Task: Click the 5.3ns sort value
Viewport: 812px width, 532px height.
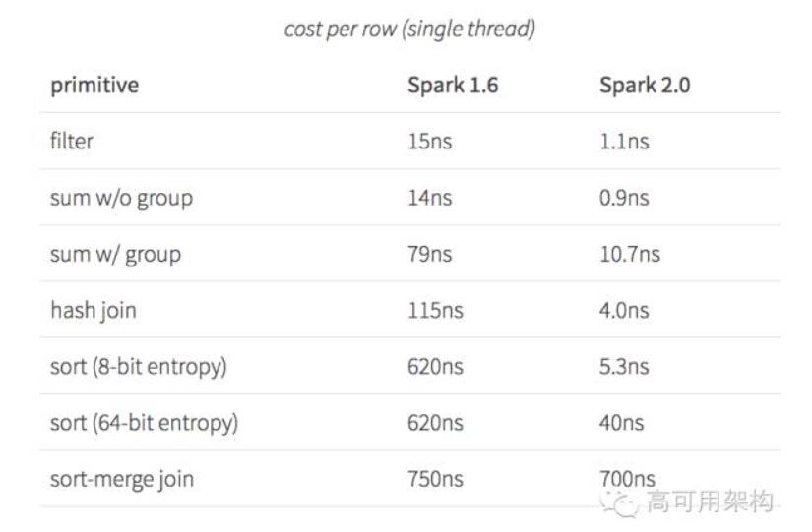Action: click(624, 367)
